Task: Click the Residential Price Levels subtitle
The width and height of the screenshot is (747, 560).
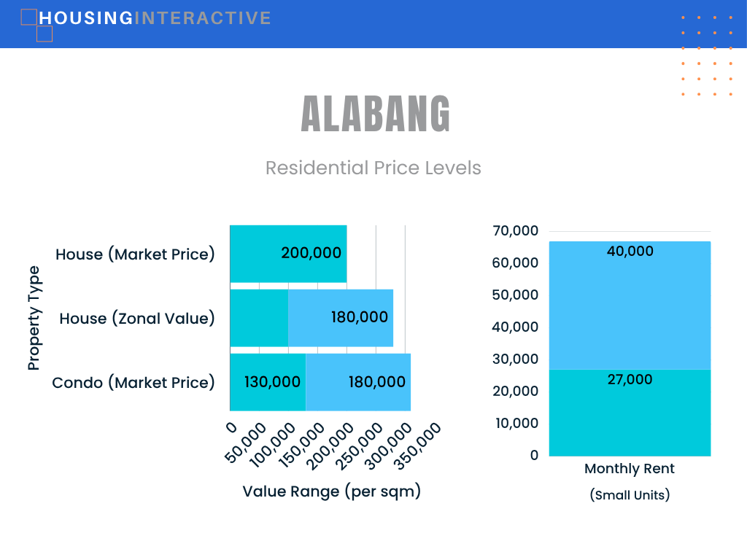Action: [373, 168]
